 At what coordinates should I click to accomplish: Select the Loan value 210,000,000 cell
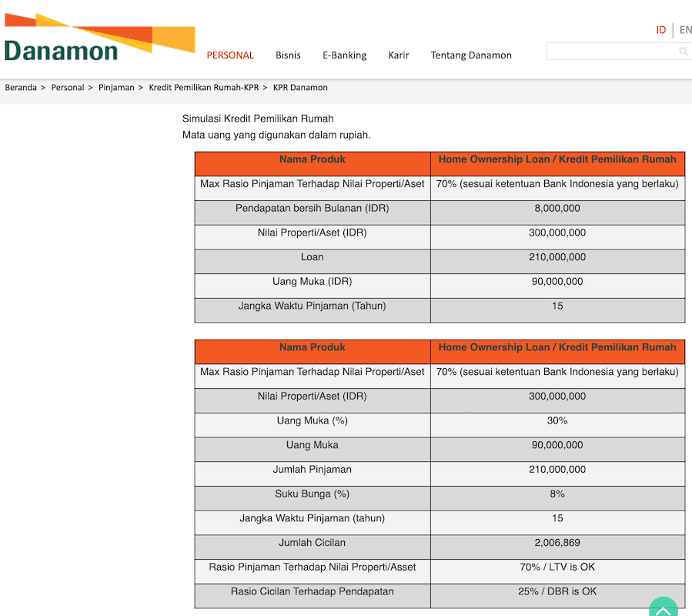(x=557, y=257)
